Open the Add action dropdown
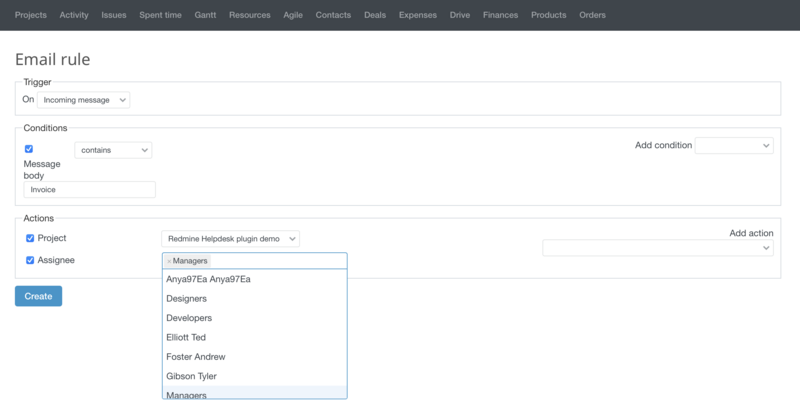 click(x=658, y=248)
